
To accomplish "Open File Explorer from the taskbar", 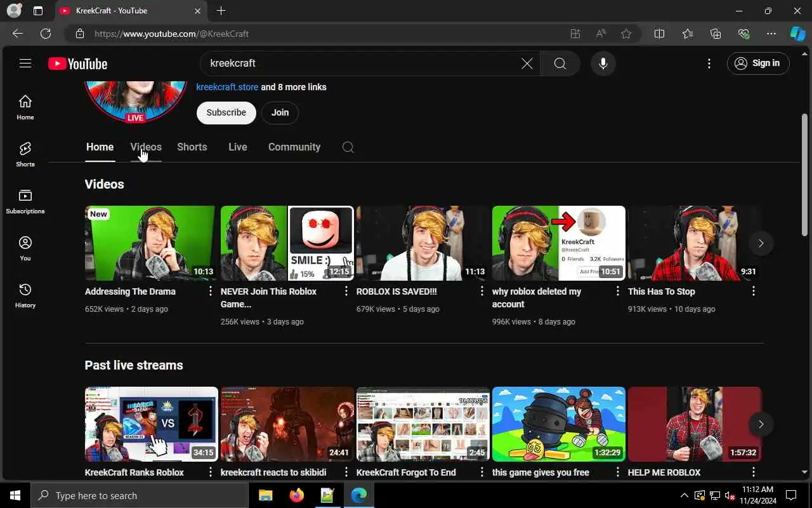I will click(265, 496).
